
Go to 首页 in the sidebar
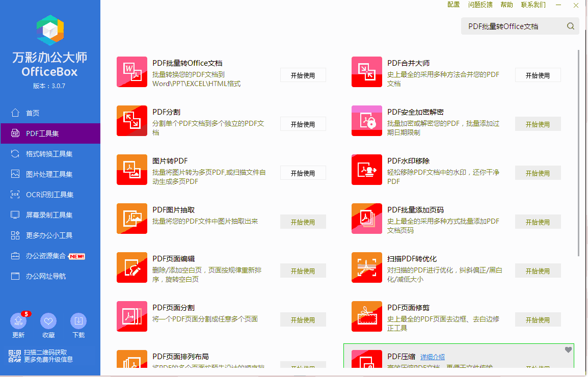click(50, 113)
